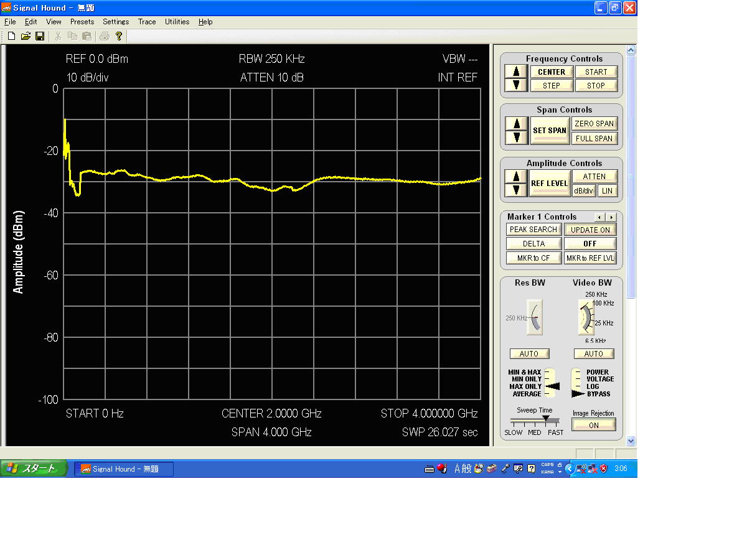Image resolution: width=747 pixels, height=560 pixels.
Task: Decrease frequency with the Frequency Controls down arrow
Action: click(x=516, y=85)
